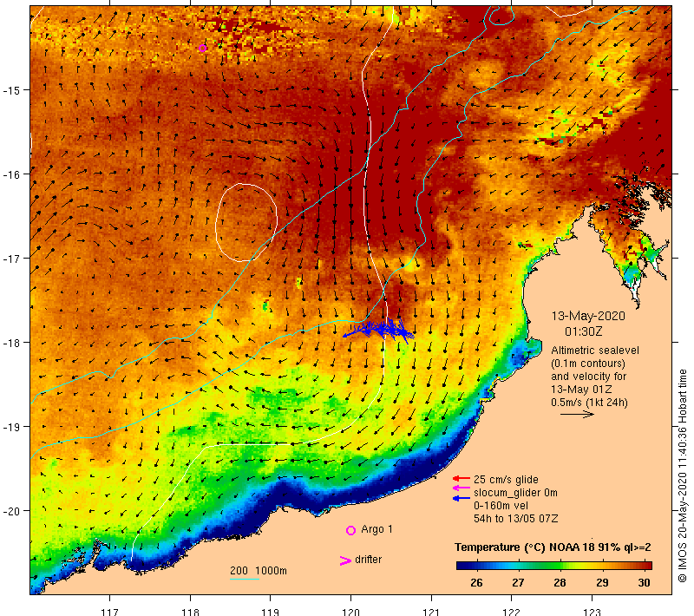Click the colorbar label 29

(x=602, y=583)
